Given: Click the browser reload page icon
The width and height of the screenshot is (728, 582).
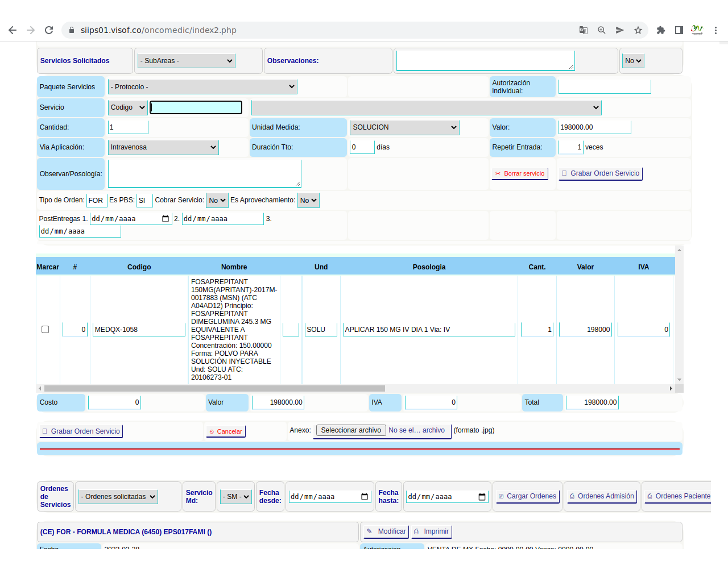Looking at the screenshot, I should click(49, 30).
